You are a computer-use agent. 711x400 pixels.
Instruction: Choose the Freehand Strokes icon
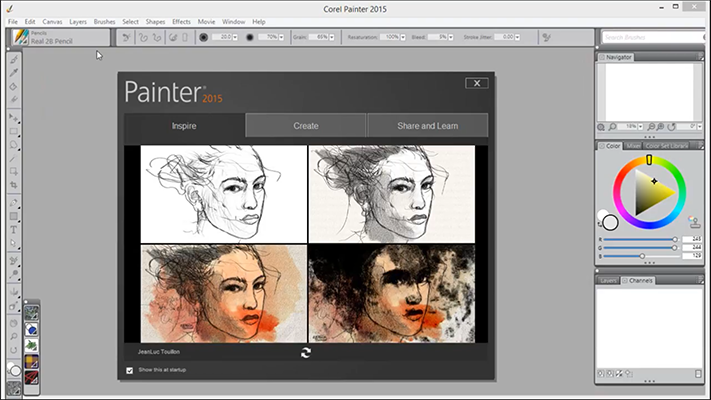point(143,37)
